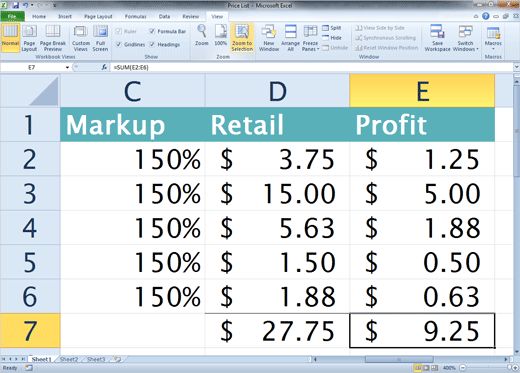
Task: Switch to Page Layout view
Action: [29, 38]
